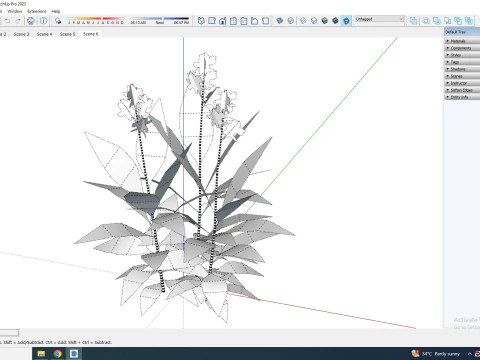Expand the Scenes tray panel

click(x=463, y=76)
